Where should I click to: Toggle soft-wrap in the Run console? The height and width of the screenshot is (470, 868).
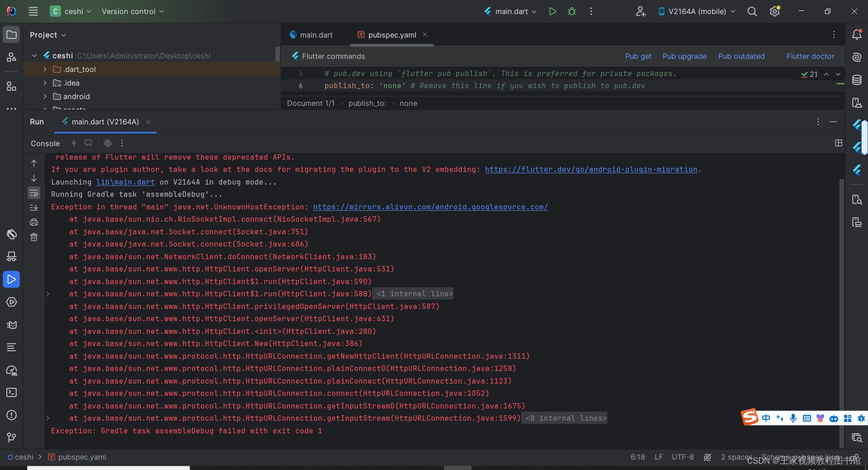tap(34, 193)
